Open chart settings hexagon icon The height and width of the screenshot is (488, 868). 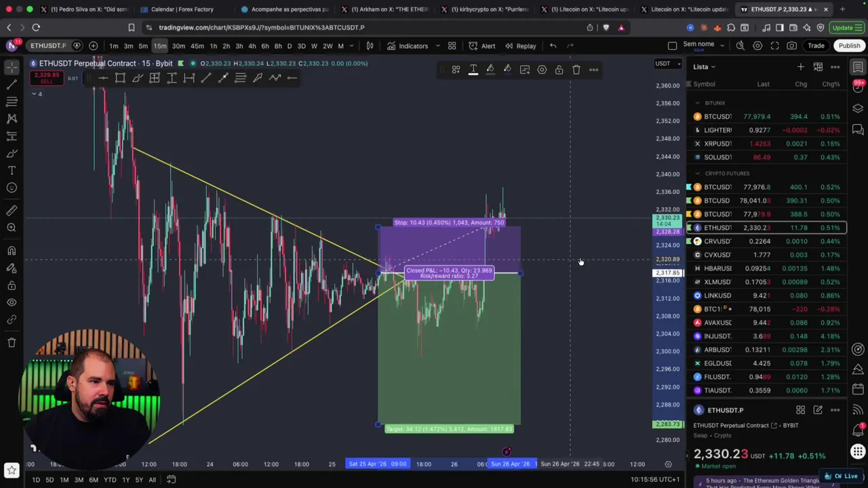[x=757, y=45]
